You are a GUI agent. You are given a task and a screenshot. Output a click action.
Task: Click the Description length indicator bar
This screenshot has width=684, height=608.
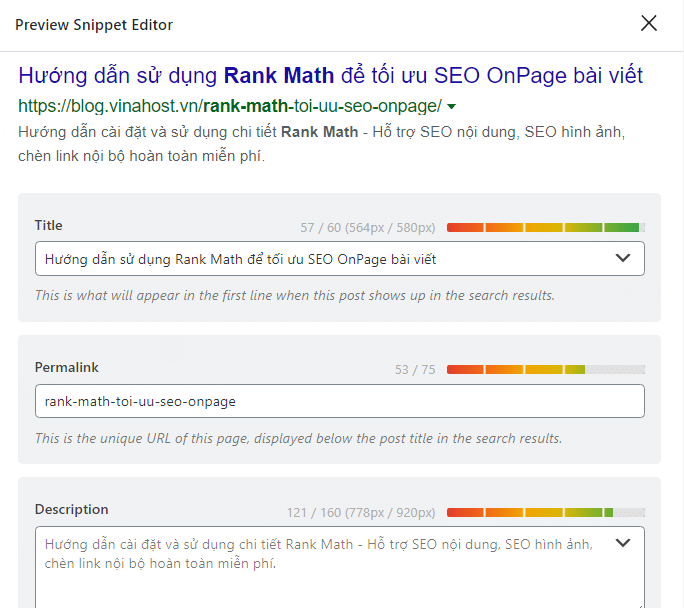point(545,512)
